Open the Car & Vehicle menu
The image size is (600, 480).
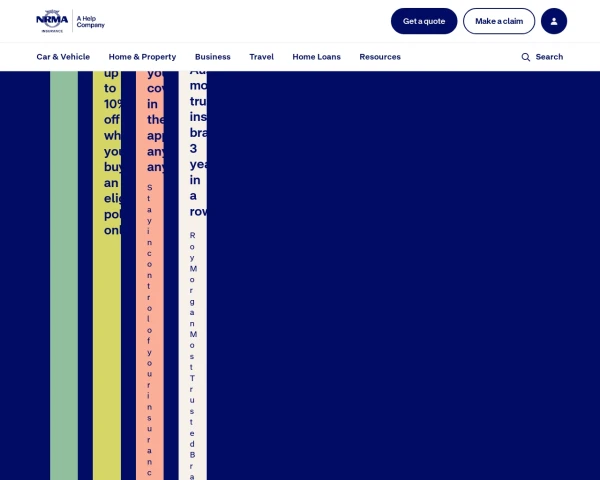coord(63,57)
